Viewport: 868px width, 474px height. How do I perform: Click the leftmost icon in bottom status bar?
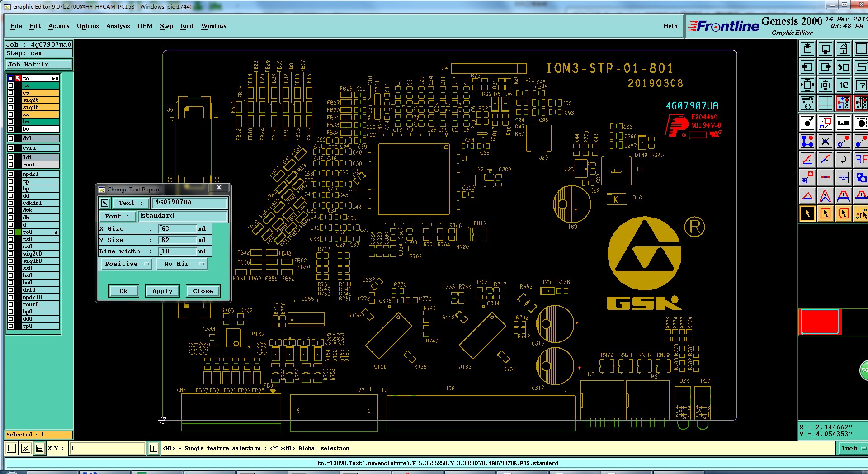(11, 448)
